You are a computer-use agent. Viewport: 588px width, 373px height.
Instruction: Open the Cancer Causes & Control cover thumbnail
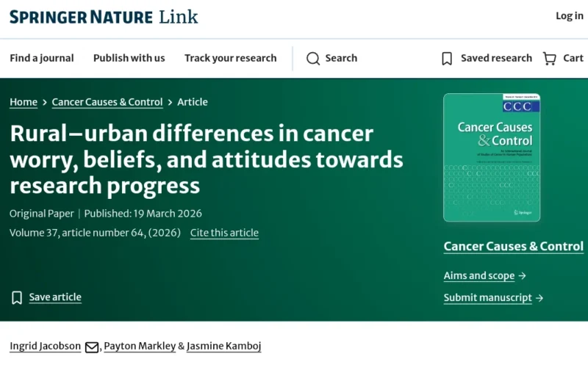(492, 157)
